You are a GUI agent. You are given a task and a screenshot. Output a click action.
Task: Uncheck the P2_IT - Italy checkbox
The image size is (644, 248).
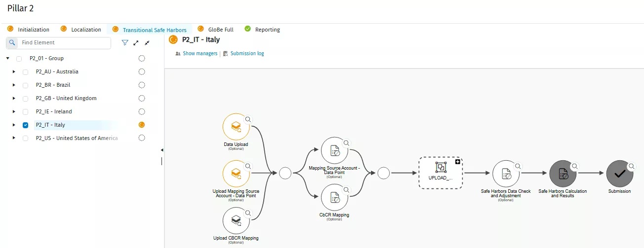(25, 125)
